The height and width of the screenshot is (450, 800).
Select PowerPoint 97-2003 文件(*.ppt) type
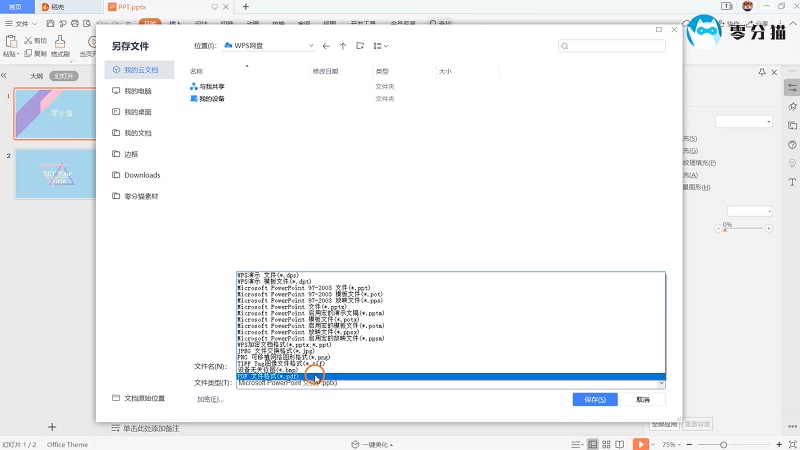coord(451,288)
